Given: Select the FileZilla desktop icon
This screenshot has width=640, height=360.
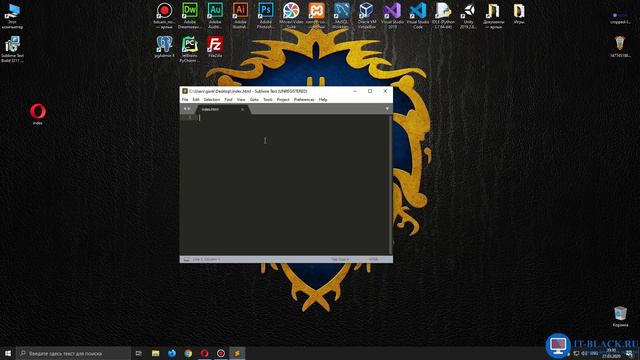Looking at the screenshot, I should 215,47.
